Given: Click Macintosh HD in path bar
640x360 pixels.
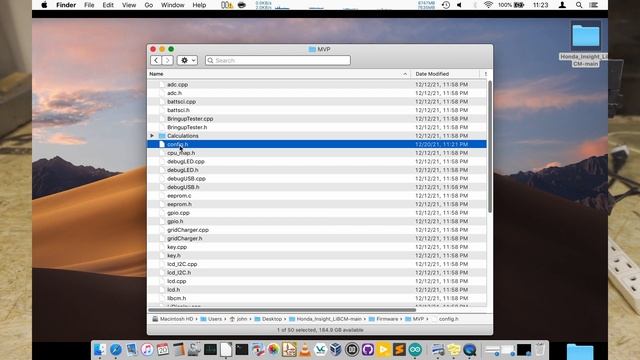Looking at the screenshot, I should [x=173, y=319].
